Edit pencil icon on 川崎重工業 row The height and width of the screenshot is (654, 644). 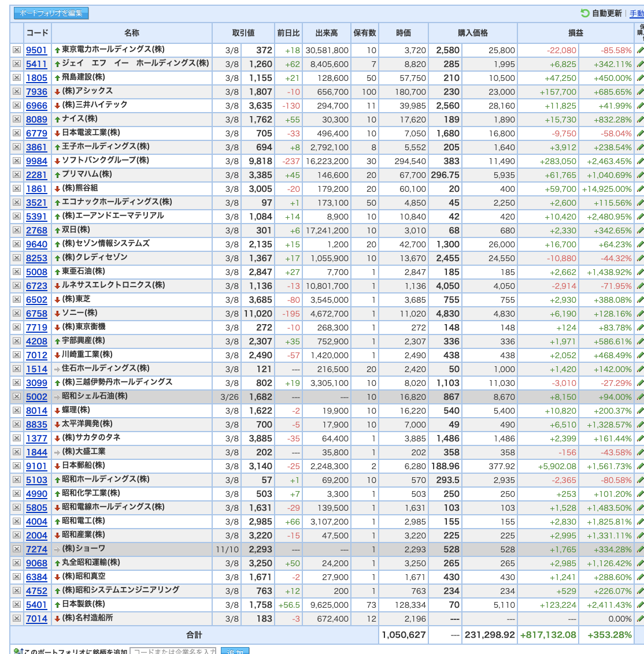pos(640,355)
